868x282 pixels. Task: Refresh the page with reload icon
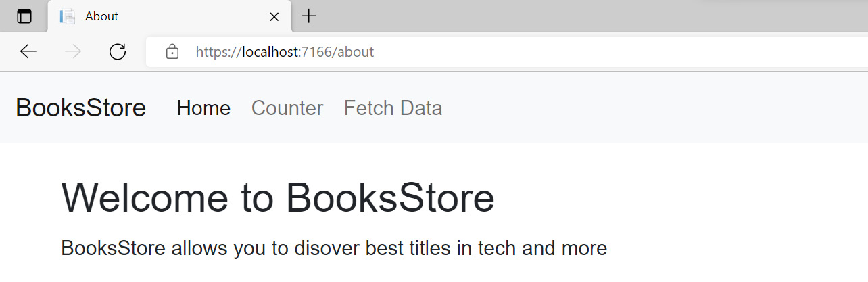point(118,51)
